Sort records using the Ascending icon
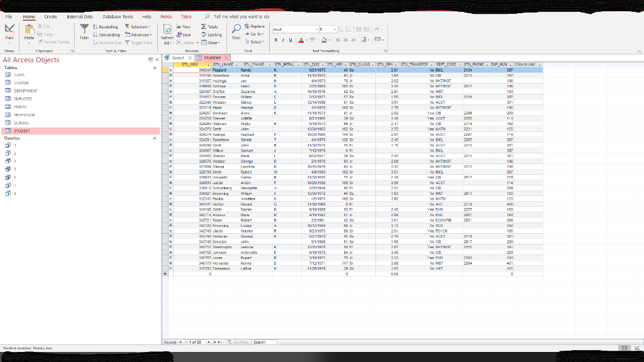 point(95,27)
